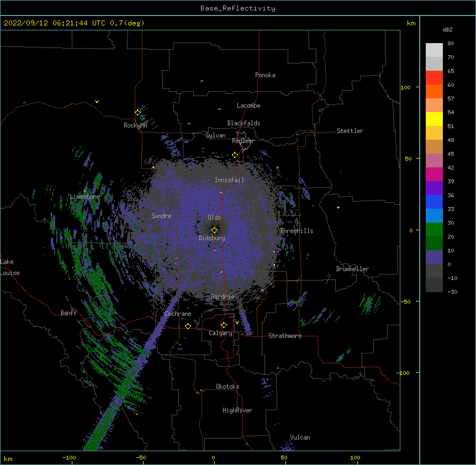Click the Strathmore label
The image size is (476, 465).
285,336
